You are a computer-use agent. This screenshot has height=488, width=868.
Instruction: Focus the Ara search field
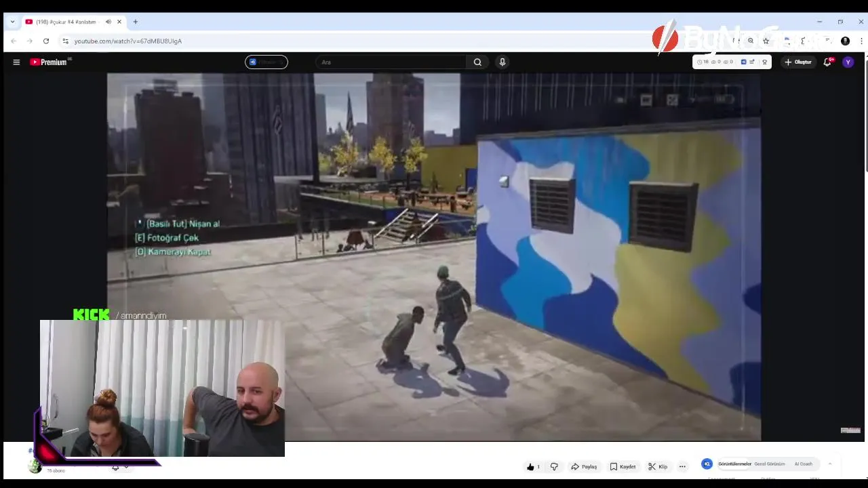tap(391, 62)
